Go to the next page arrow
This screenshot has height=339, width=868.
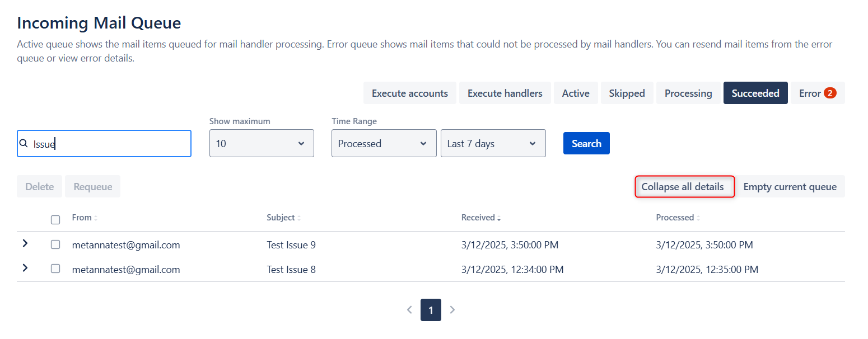(x=452, y=310)
